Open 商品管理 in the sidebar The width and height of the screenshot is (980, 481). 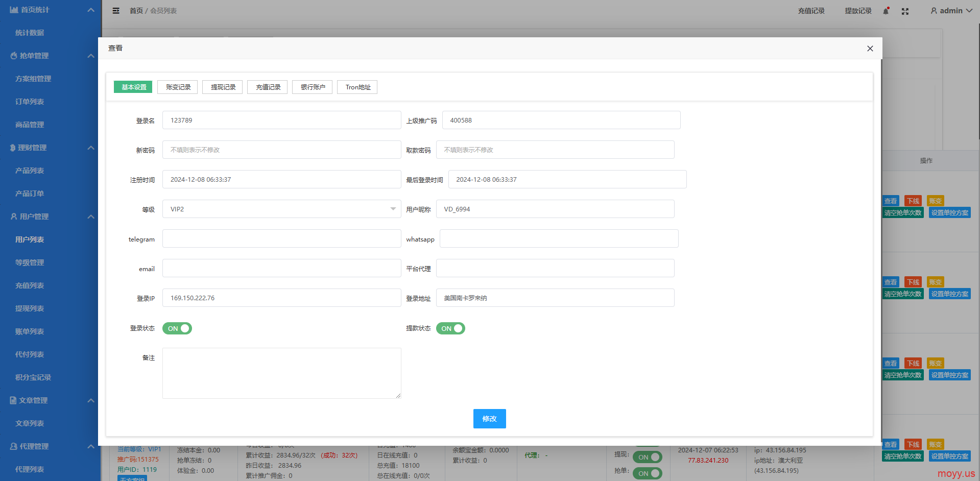click(x=30, y=125)
